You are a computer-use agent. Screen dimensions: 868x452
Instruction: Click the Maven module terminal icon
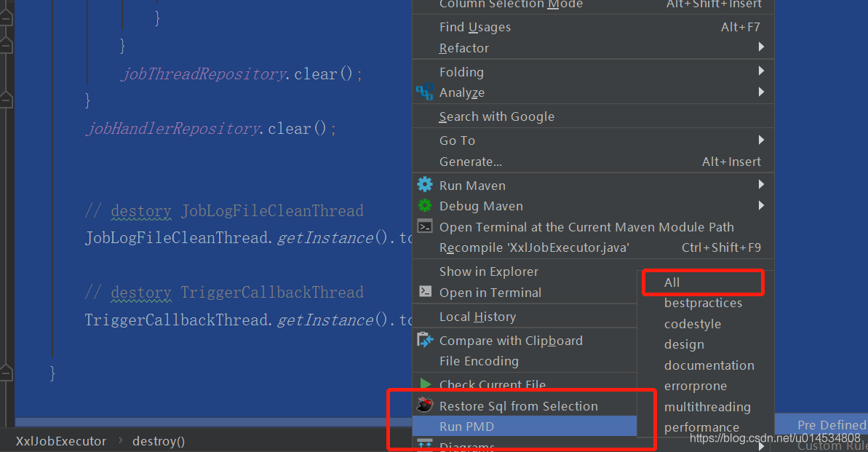point(425,226)
